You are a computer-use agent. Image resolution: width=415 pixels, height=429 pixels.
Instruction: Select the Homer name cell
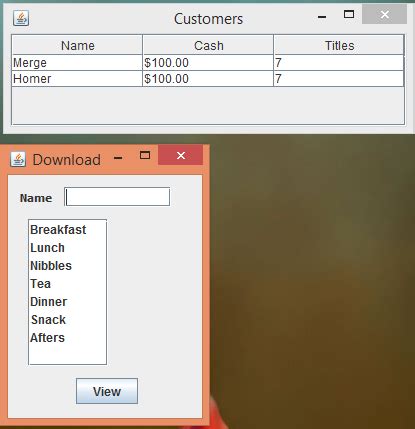tap(77, 79)
